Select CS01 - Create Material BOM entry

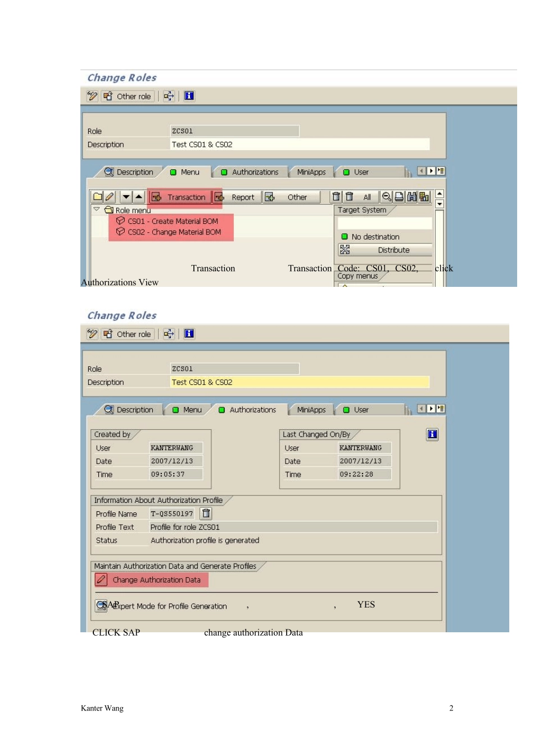coord(168,221)
